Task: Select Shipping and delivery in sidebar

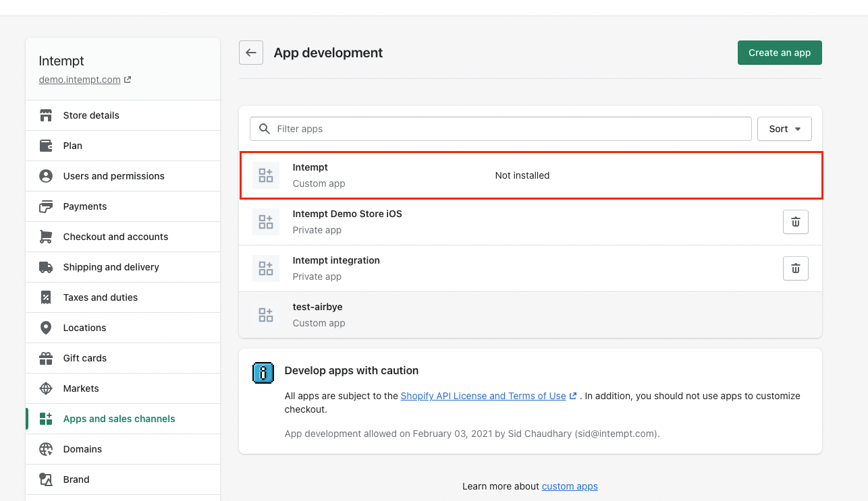Action: point(111,267)
